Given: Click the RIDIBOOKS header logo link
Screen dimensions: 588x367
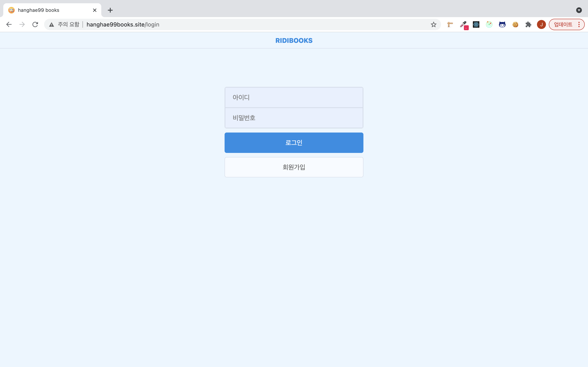Looking at the screenshot, I should pos(294,41).
